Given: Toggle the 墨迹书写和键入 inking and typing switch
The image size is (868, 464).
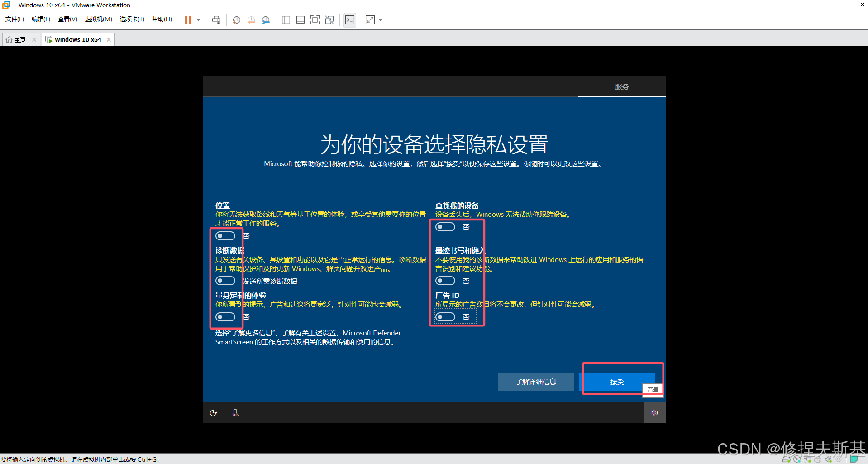Looking at the screenshot, I should (x=445, y=281).
